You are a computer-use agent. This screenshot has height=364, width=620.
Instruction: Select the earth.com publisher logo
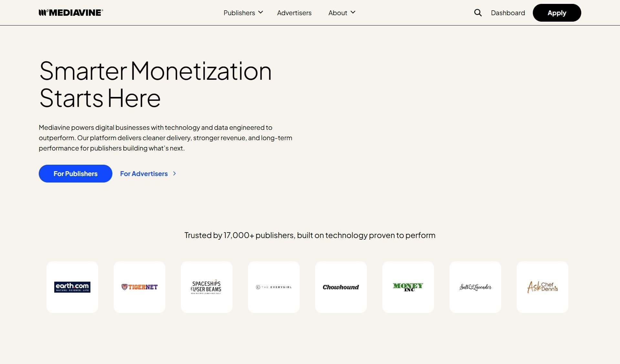(x=72, y=287)
